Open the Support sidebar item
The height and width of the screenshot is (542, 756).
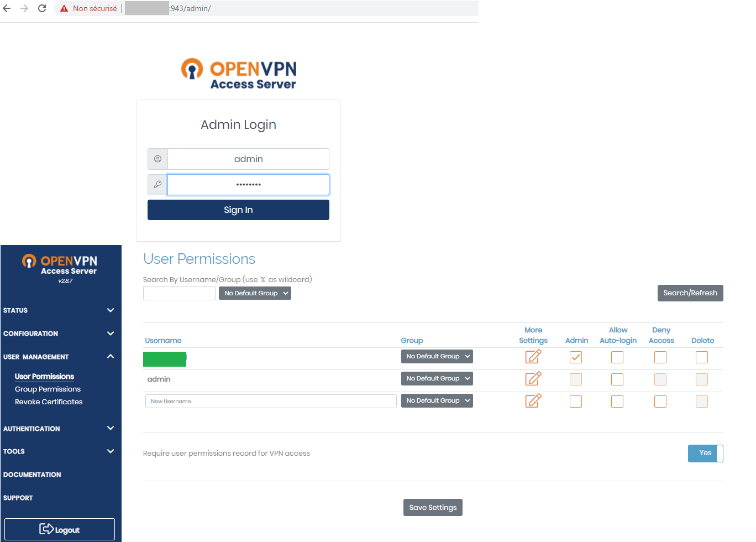[x=18, y=498]
